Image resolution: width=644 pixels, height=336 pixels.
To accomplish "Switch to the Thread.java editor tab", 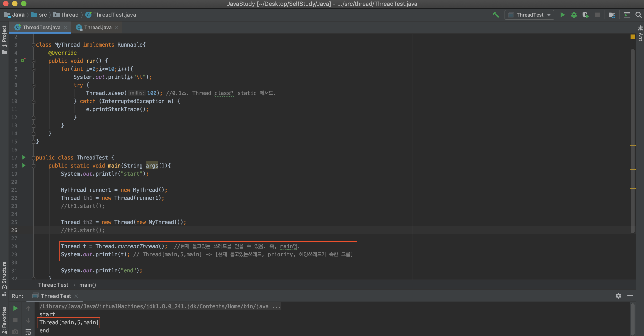I will tap(98, 27).
